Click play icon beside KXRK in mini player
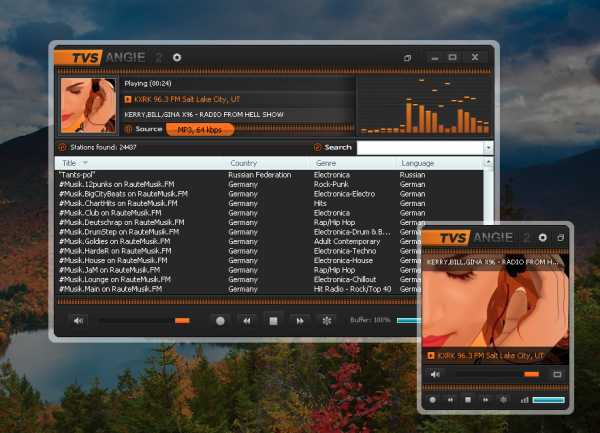Screen dimensions: 600x433 (431, 356)
